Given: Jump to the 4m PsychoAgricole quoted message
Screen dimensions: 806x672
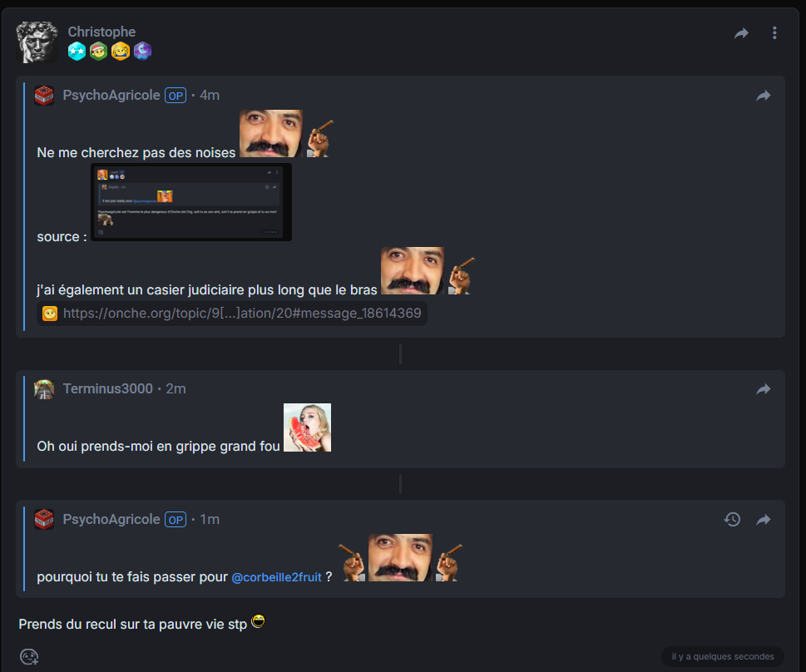Looking at the screenshot, I should click(x=764, y=96).
